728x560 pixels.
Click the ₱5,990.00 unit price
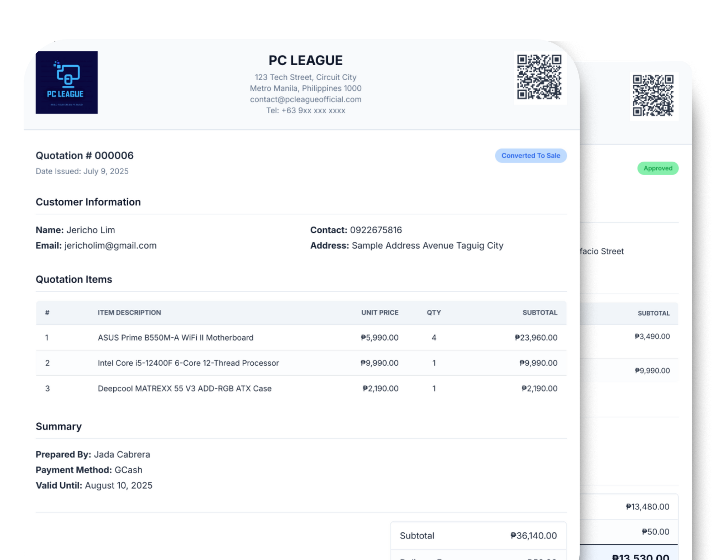tap(380, 338)
